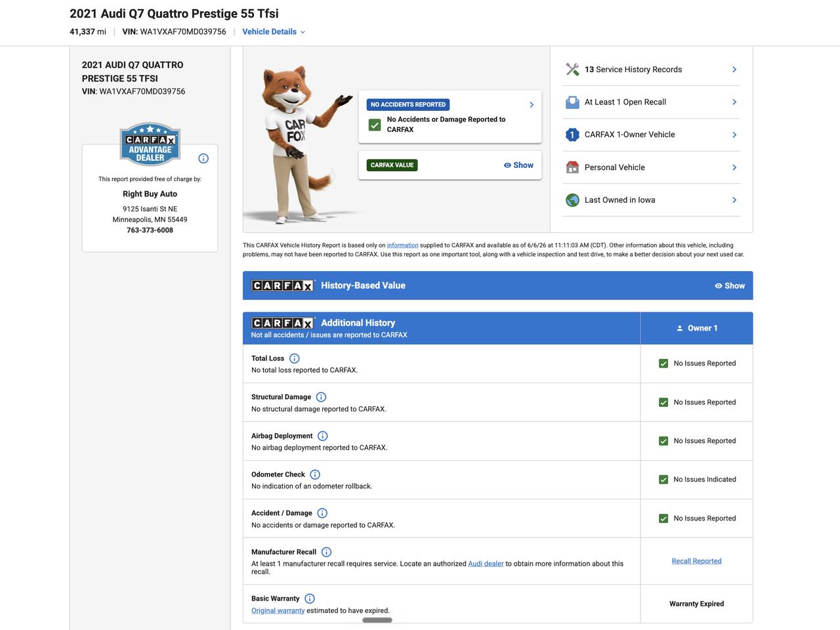Click the CARFAX logo in History-Based Value bar
Viewport: 840px width, 630px height.
pos(283,285)
